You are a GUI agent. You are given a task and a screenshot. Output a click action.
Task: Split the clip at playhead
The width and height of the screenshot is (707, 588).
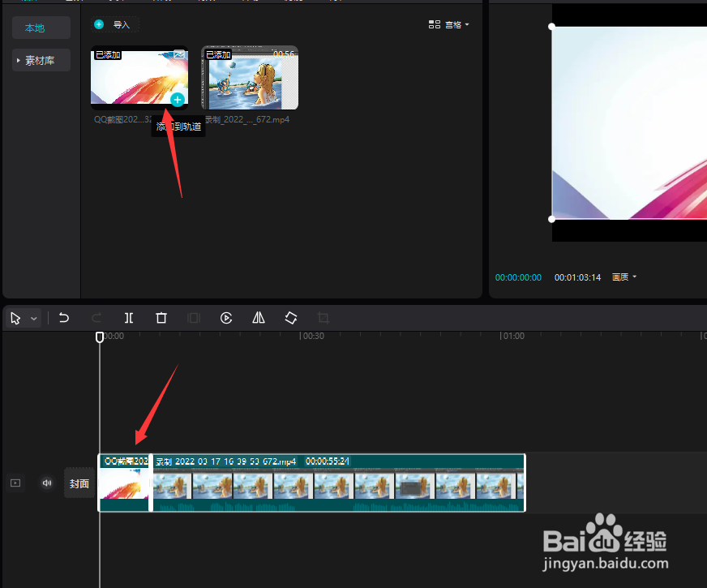[129, 318]
